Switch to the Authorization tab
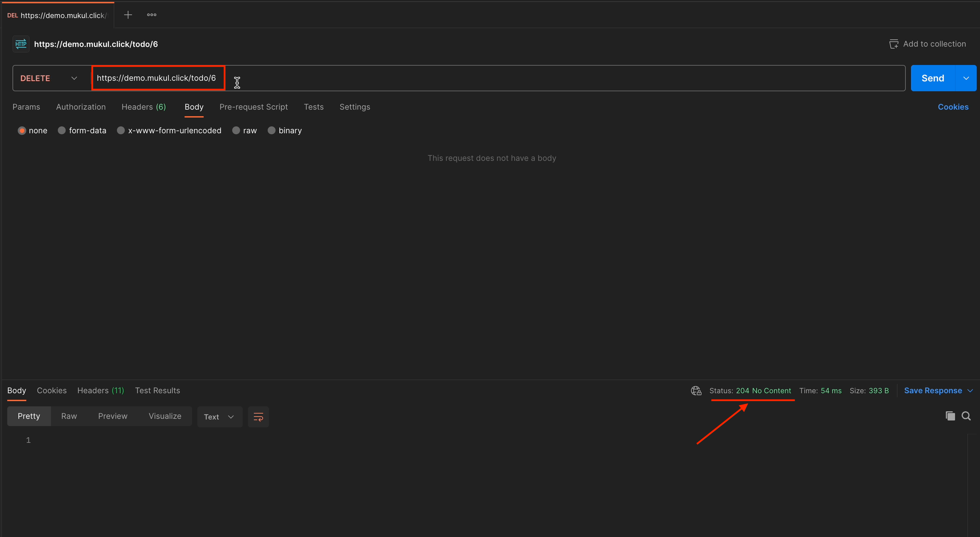 pos(81,107)
